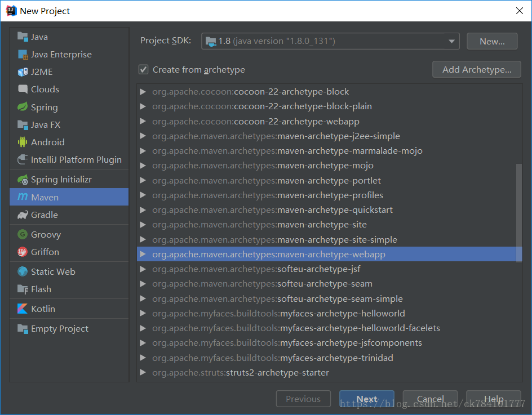Click the Previous button

click(x=303, y=399)
